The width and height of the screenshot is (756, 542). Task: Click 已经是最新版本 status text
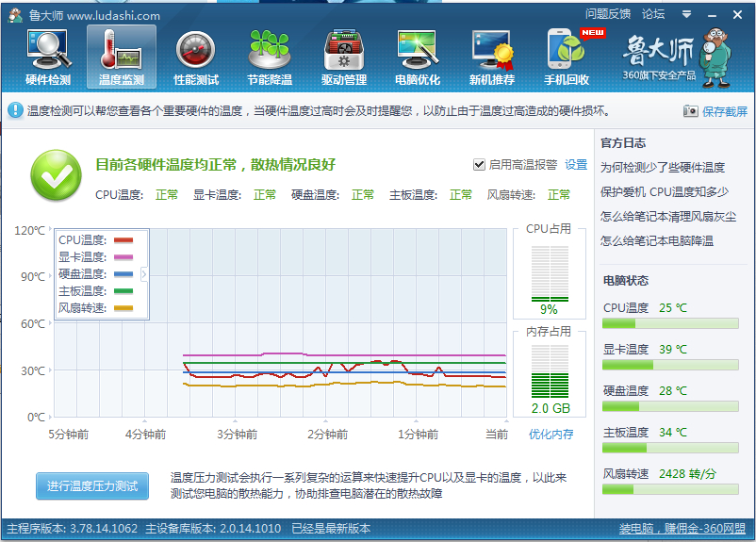click(x=331, y=529)
